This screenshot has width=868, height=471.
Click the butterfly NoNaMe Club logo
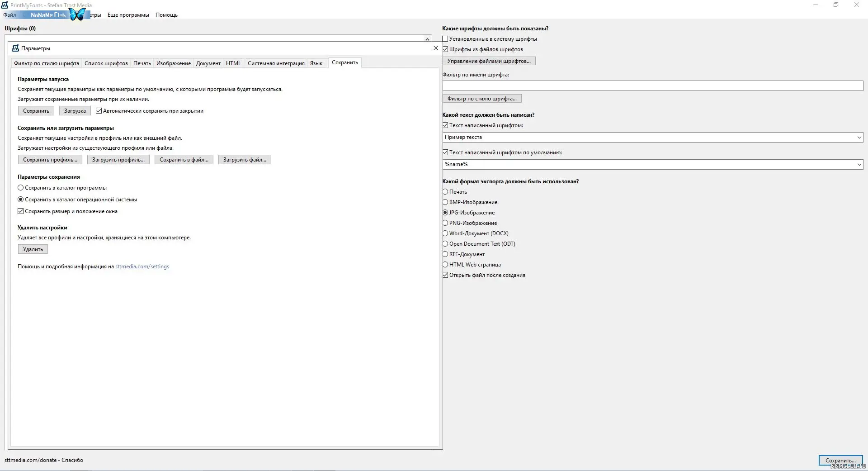pyautogui.click(x=77, y=14)
